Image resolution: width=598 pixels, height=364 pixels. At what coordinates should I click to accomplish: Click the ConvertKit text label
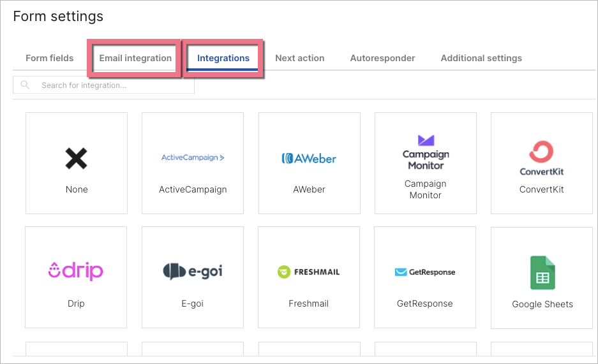(541, 189)
